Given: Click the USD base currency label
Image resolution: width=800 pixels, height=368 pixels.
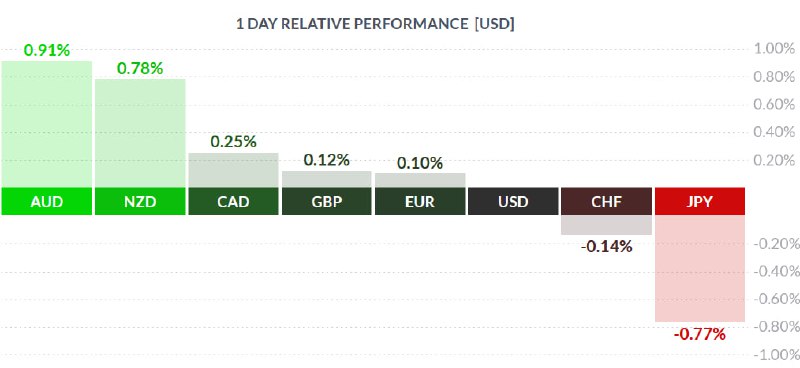Looking at the screenshot, I should pos(513,201).
